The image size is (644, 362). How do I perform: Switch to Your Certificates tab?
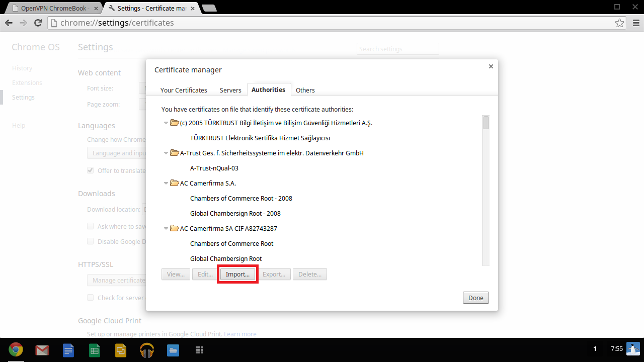click(184, 90)
